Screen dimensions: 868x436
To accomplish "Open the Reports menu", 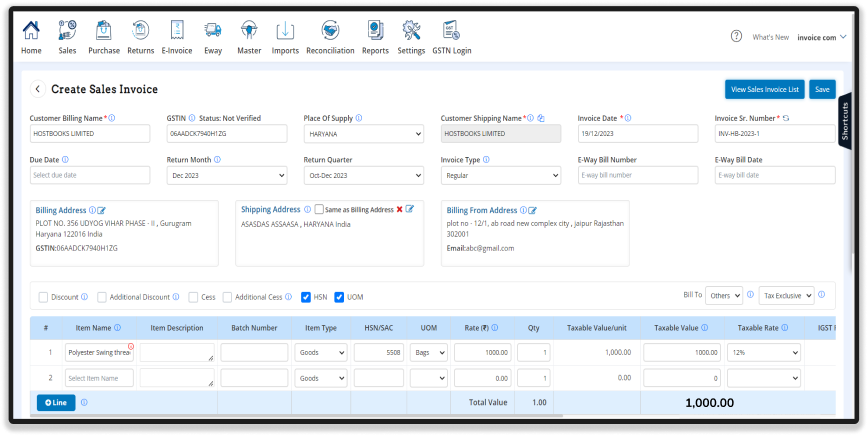I will [375, 31].
